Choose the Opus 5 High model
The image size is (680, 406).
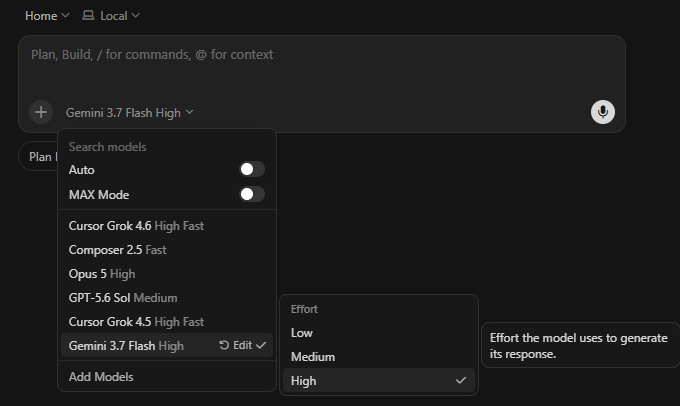pos(167,274)
